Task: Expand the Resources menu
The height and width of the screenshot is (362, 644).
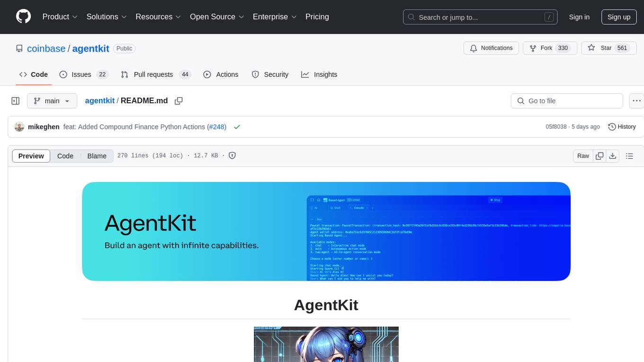Action: click(x=158, y=17)
